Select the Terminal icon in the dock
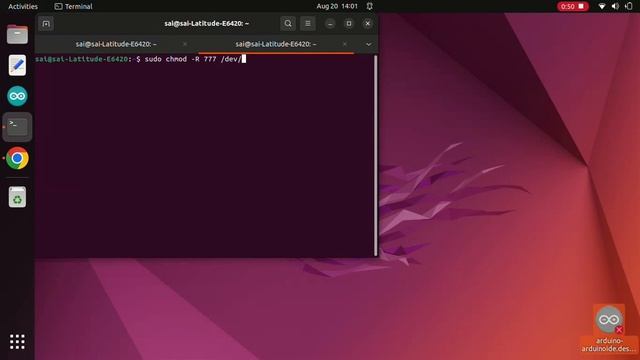 (x=17, y=127)
